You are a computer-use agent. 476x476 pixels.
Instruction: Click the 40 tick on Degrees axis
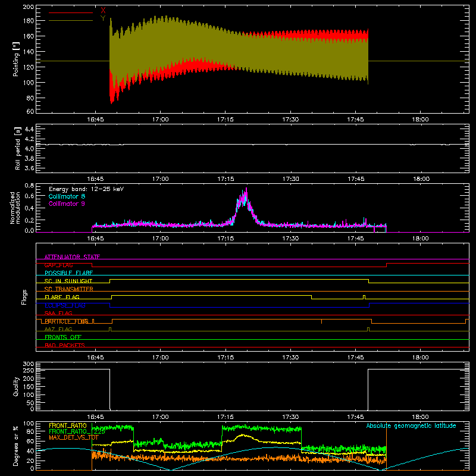click(x=30, y=451)
